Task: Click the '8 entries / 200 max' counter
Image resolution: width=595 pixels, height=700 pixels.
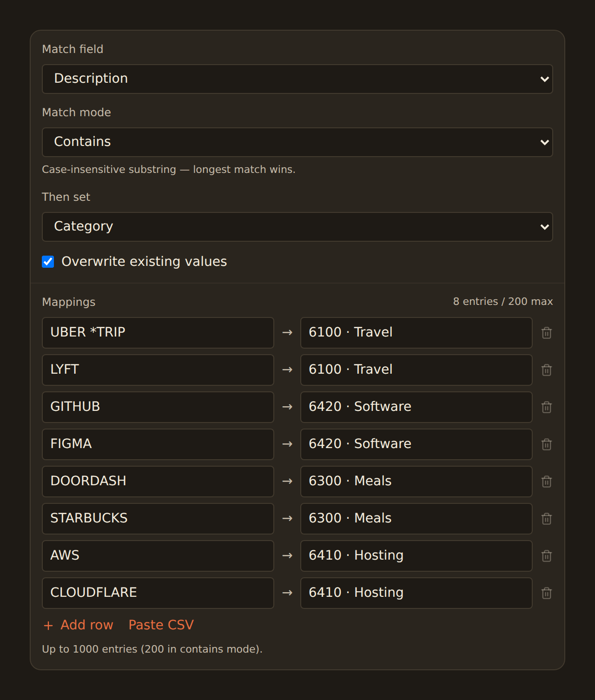Action: click(x=503, y=301)
